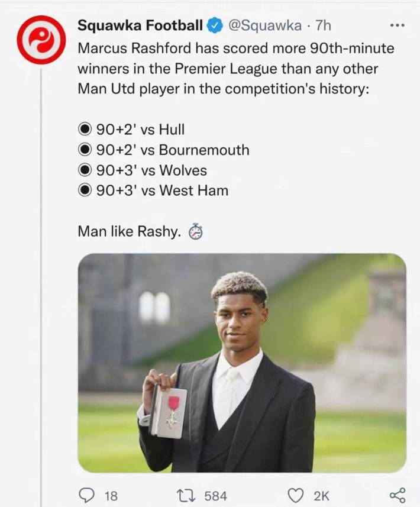Viewport: 420px width, 507px height.
Task: Click the 2K likes count
Action: coord(322,496)
